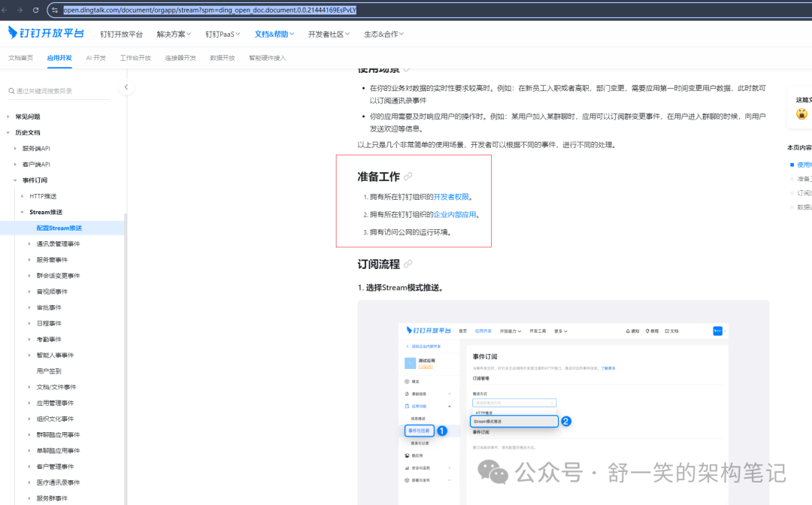Open the 文档&帮助 dropdown menu

click(274, 34)
